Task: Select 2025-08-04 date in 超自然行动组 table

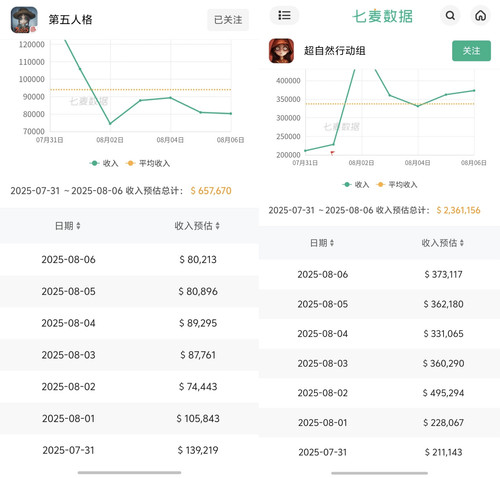Action: [323, 334]
